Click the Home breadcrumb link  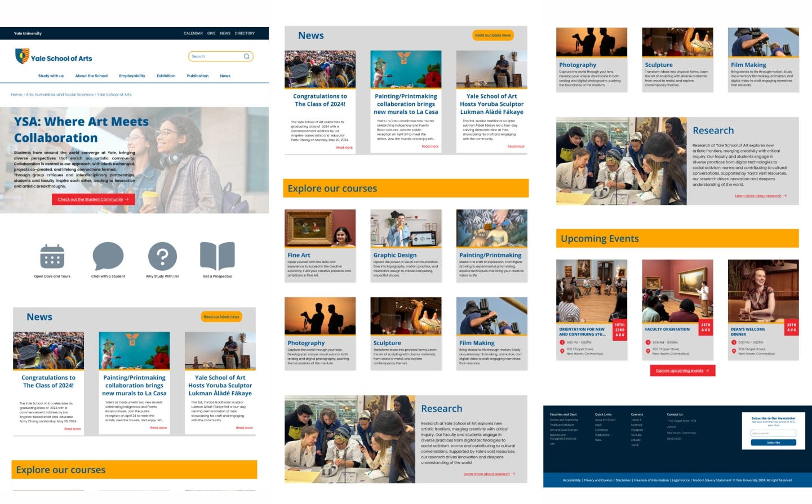16,95
